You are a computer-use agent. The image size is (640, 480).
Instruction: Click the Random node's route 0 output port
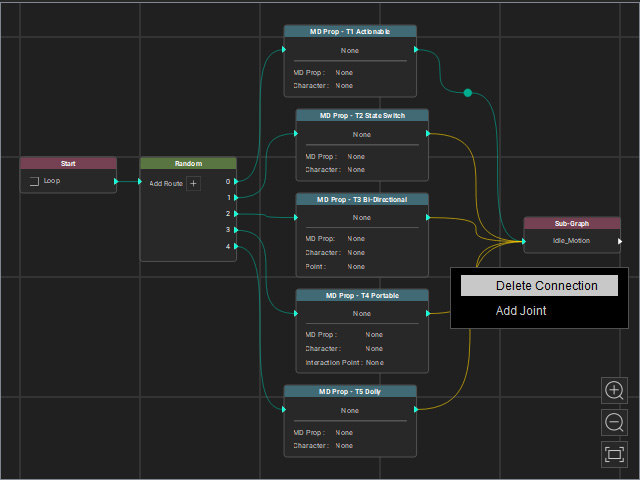236,181
